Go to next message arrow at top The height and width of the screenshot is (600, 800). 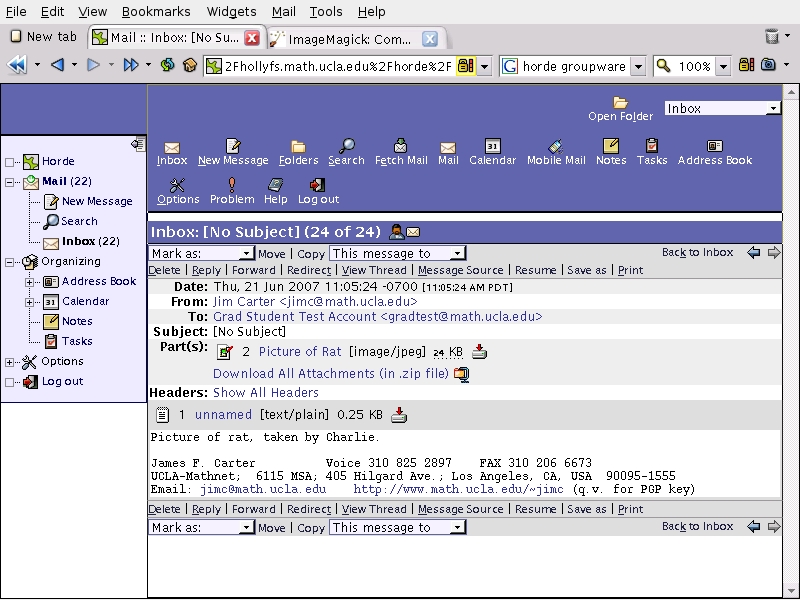(773, 253)
